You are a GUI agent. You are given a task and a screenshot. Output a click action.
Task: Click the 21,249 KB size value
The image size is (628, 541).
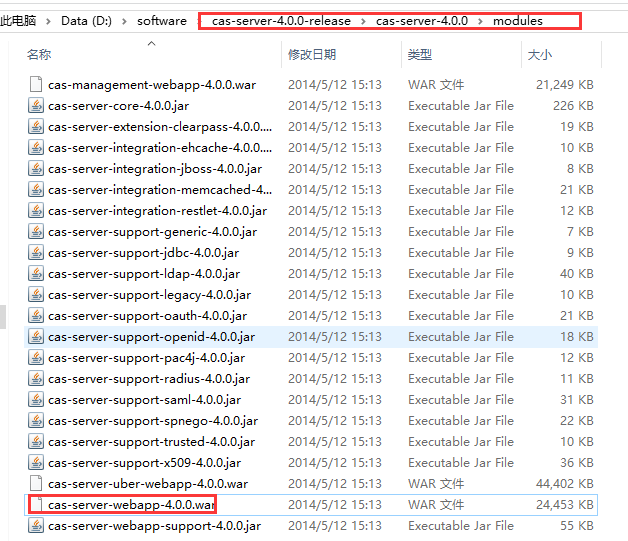pyautogui.click(x=565, y=84)
